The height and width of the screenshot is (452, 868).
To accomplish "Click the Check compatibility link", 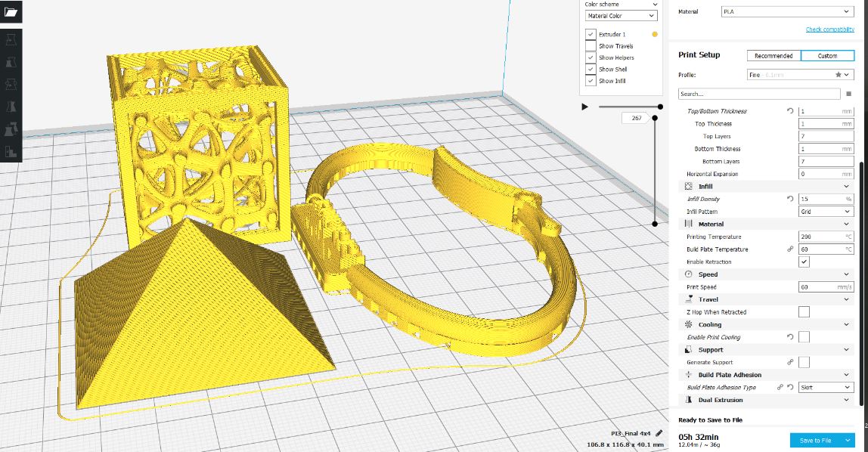I will coord(829,29).
